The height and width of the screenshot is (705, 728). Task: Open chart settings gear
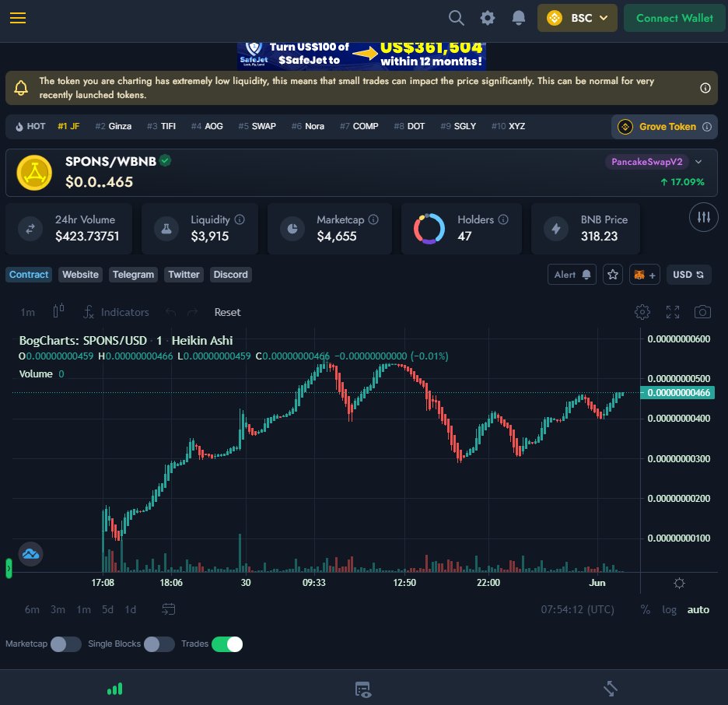point(642,312)
